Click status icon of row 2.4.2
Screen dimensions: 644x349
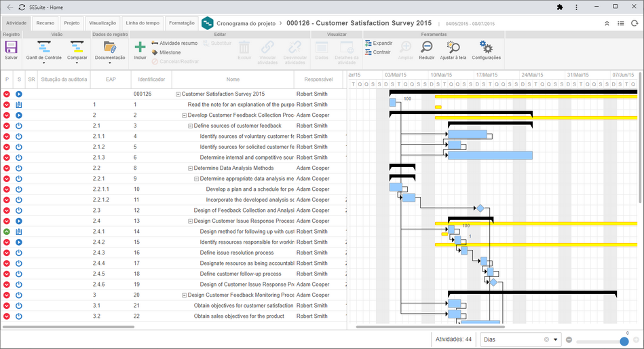(x=18, y=242)
